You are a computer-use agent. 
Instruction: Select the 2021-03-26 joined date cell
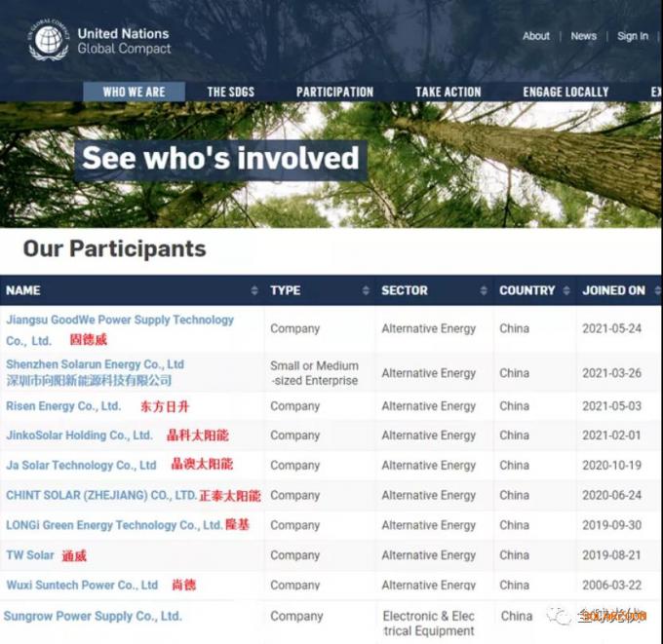[x=612, y=373]
